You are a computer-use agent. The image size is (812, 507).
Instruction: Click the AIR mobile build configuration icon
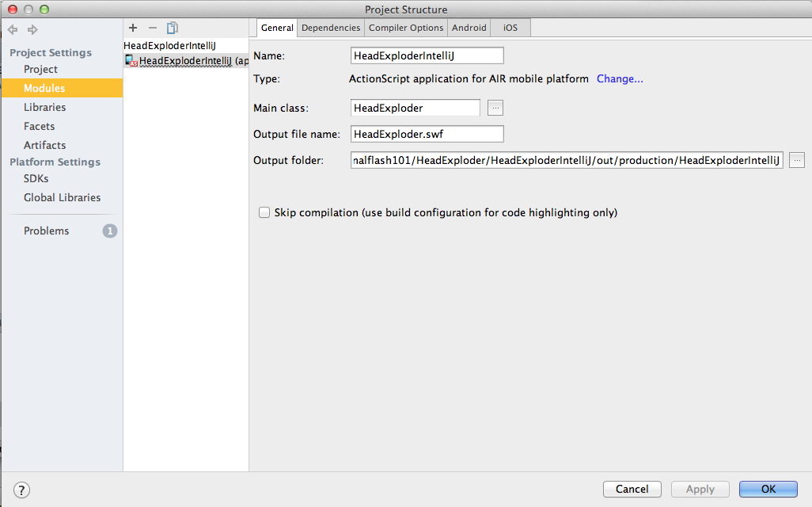pos(131,61)
